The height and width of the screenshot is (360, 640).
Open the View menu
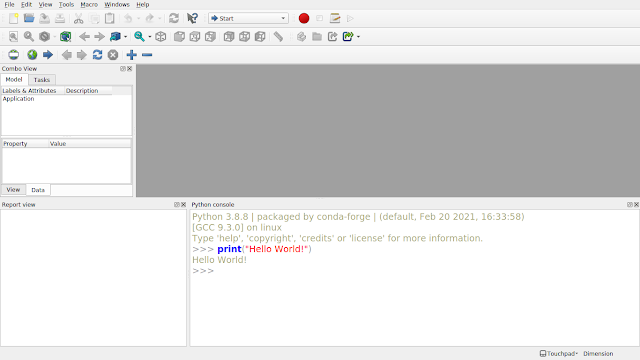pos(45,4)
